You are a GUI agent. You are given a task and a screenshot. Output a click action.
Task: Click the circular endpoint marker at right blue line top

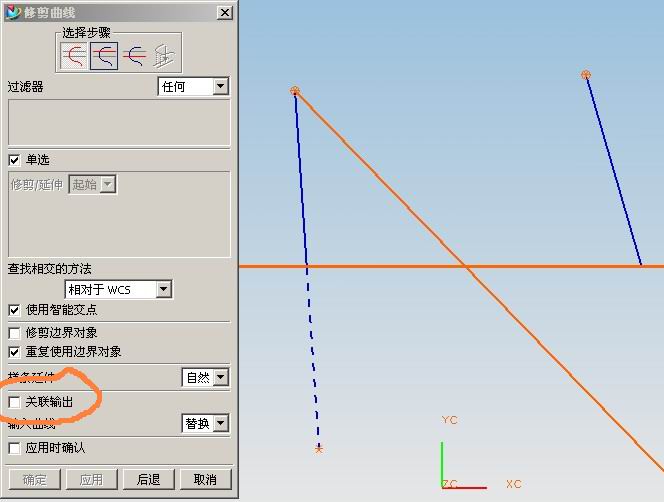pyautogui.click(x=586, y=75)
